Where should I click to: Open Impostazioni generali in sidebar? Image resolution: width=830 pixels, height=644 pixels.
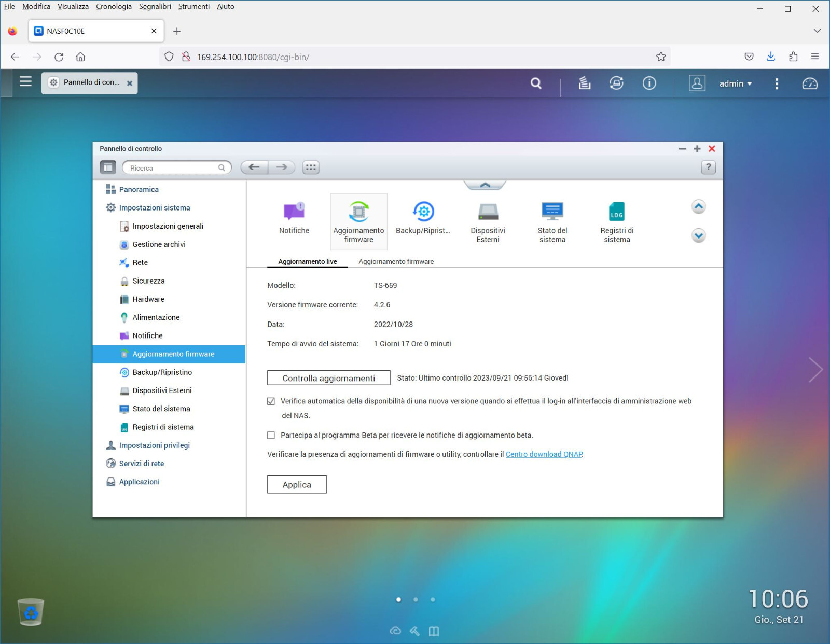point(168,226)
